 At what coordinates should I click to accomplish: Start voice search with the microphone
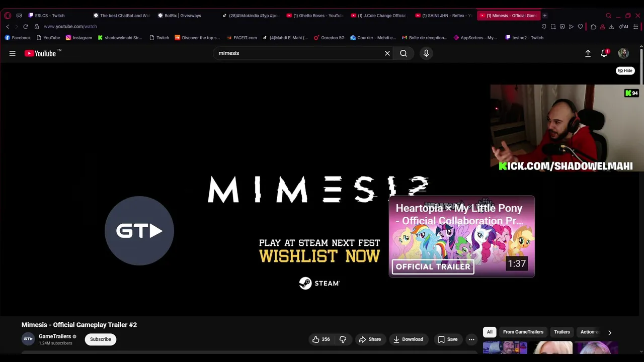[426, 53]
